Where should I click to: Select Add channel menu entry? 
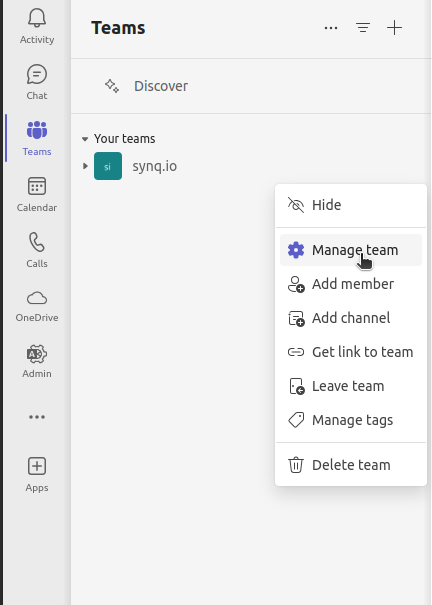click(351, 318)
